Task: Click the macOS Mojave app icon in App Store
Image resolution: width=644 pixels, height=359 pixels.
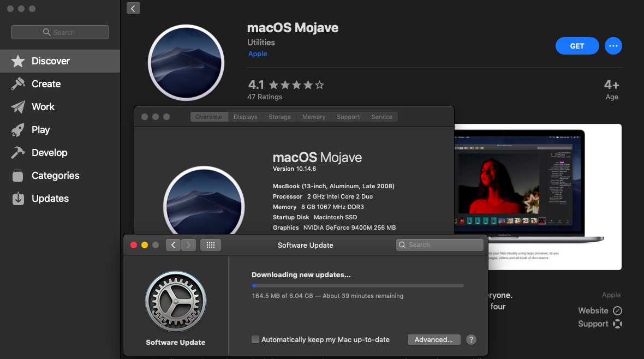Action: coord(186,62)
